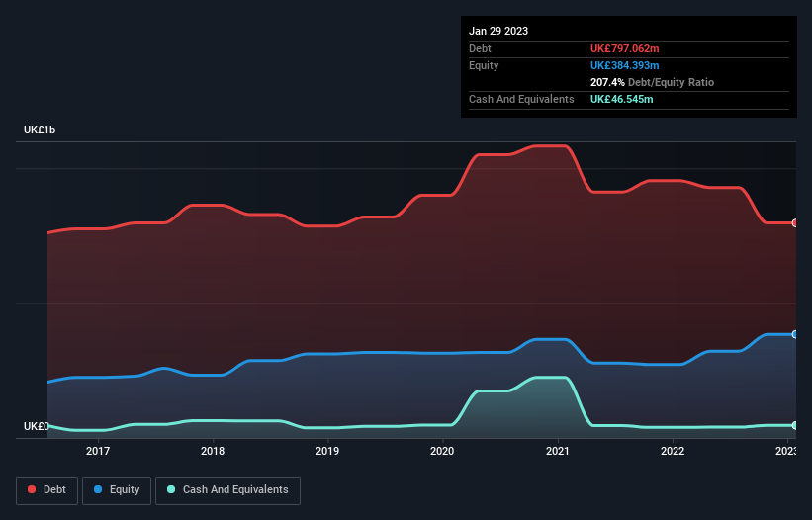Click the Equity label in tooltip
The image size is (812, 520).
(484, 65)
